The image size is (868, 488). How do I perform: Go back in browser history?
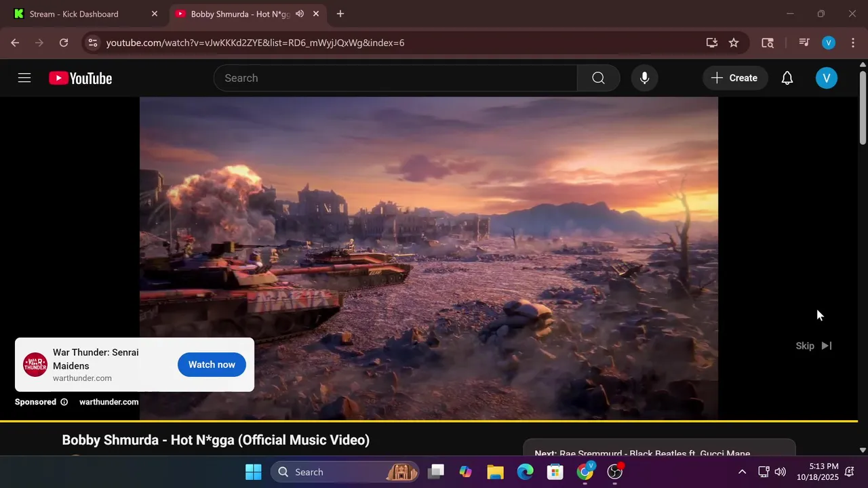15,43
